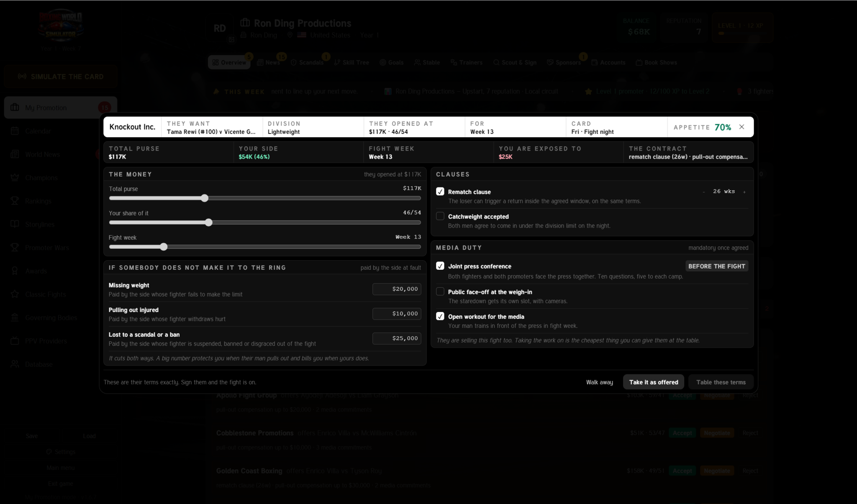Image resolution: width=857 pixels, height=504 pixels.
Task: Switch to News tab
Action: [x=269, y=62]
